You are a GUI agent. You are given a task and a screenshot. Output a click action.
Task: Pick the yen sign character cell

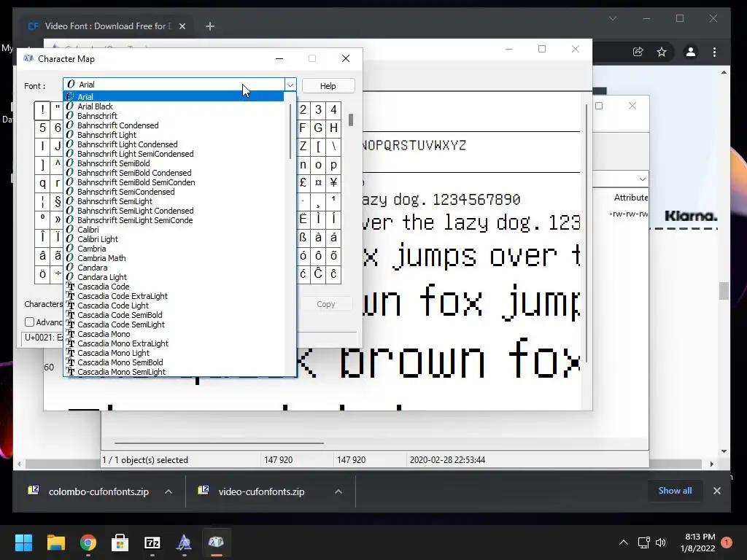[333, 182]
